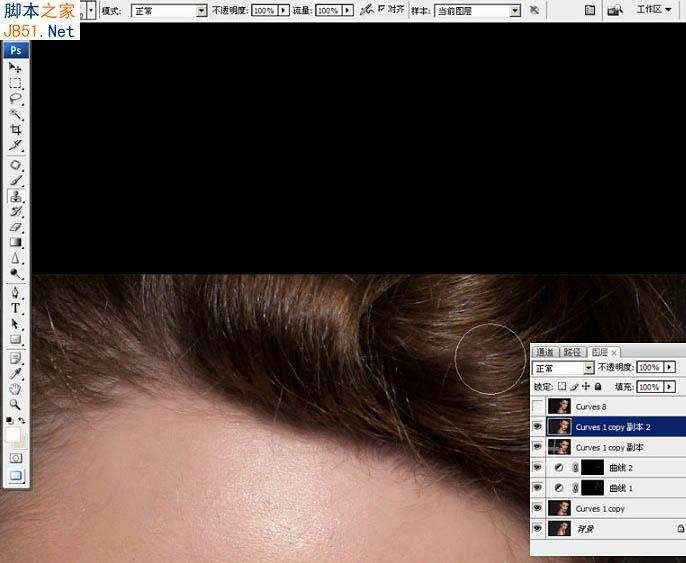Open the Clone Source panel icon
The height and width of the screenshot is (563, 686).
pyautogui.click(x=590, y=10)
